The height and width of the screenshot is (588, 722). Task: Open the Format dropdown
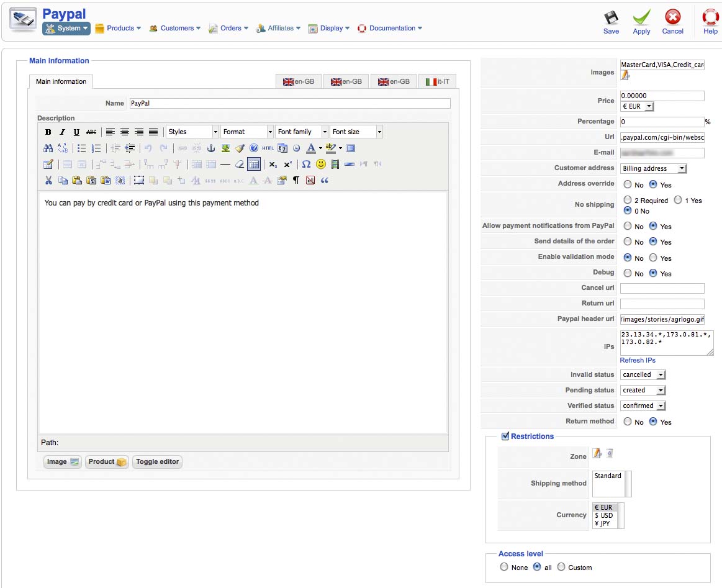(x=247, y=132)
